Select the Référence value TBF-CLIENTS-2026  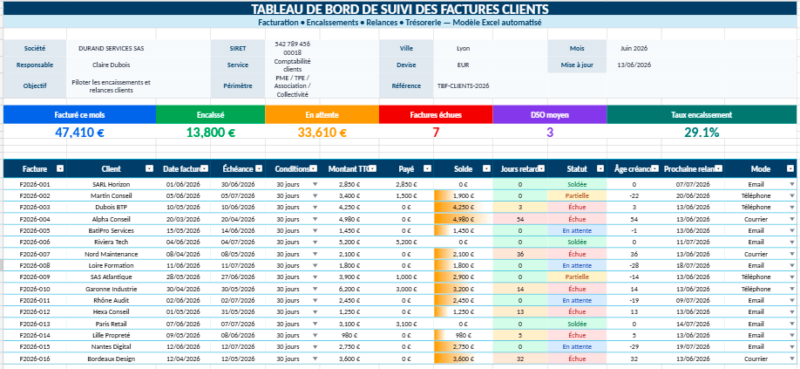point(463,86)
